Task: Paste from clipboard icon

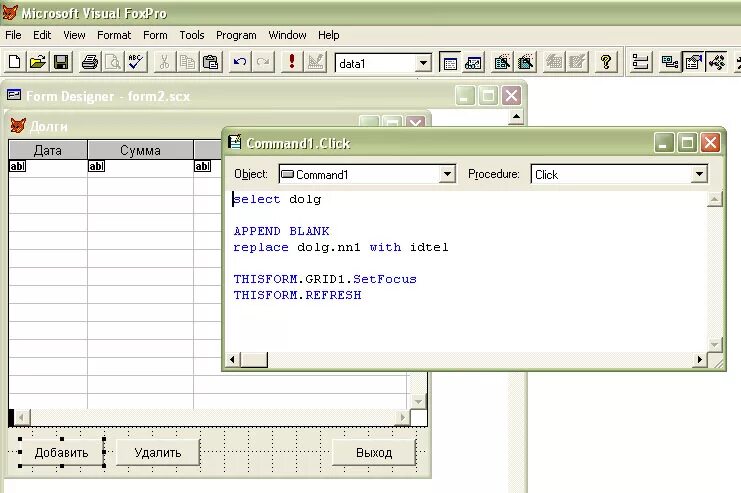Action: click(210, 62)
